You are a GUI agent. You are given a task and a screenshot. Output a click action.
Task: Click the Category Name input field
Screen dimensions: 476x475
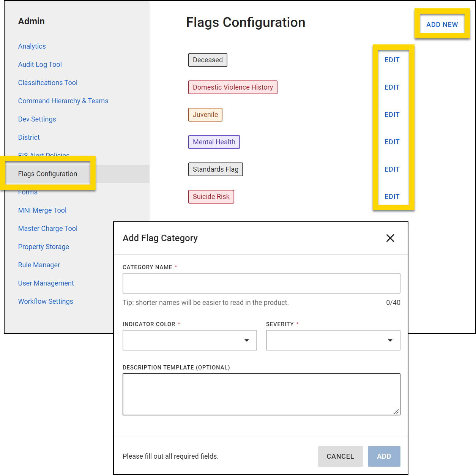pyautogui.click(x=261, y=283)
